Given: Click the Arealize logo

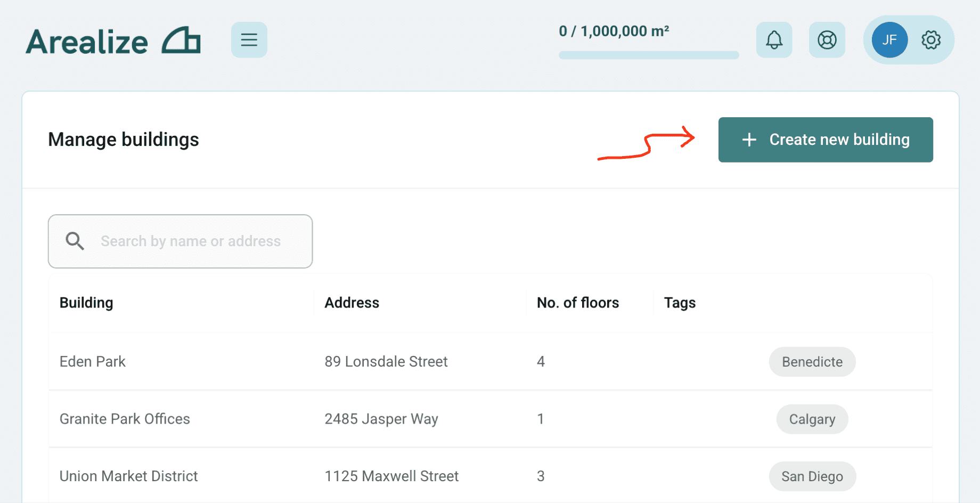Looking at the screenshot, I should [113, 41].
